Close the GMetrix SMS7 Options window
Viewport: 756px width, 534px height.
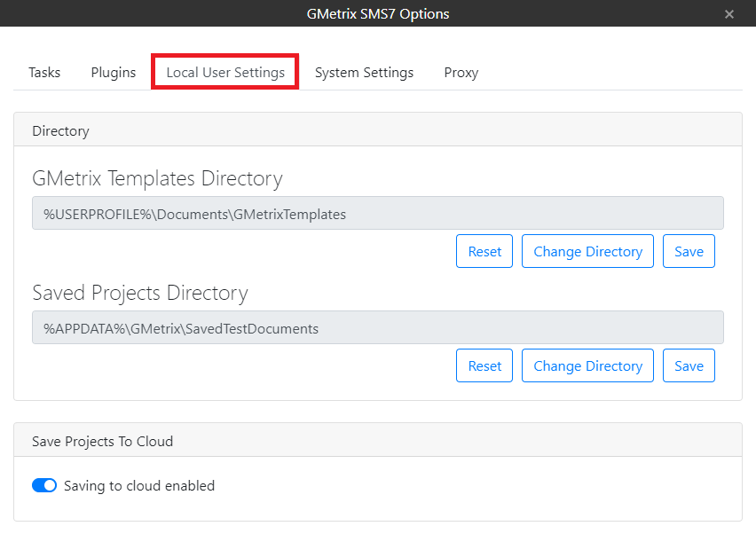point(729,14)
